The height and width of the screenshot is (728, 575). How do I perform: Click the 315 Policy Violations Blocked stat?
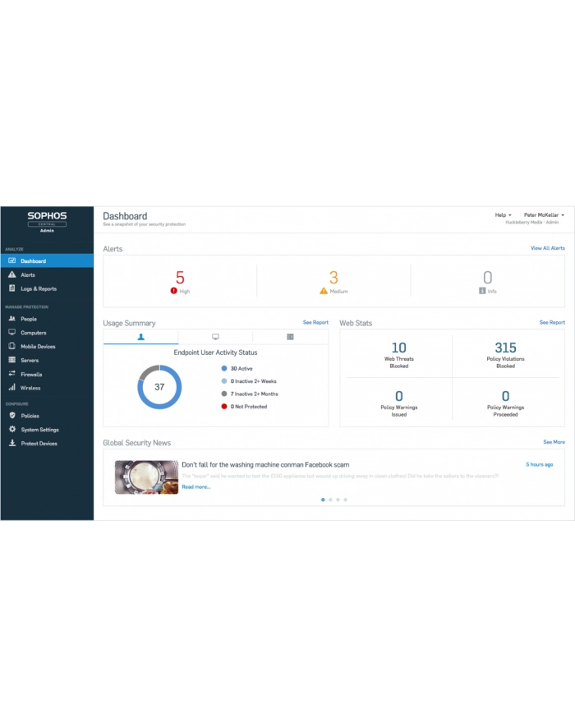[505, 355]
